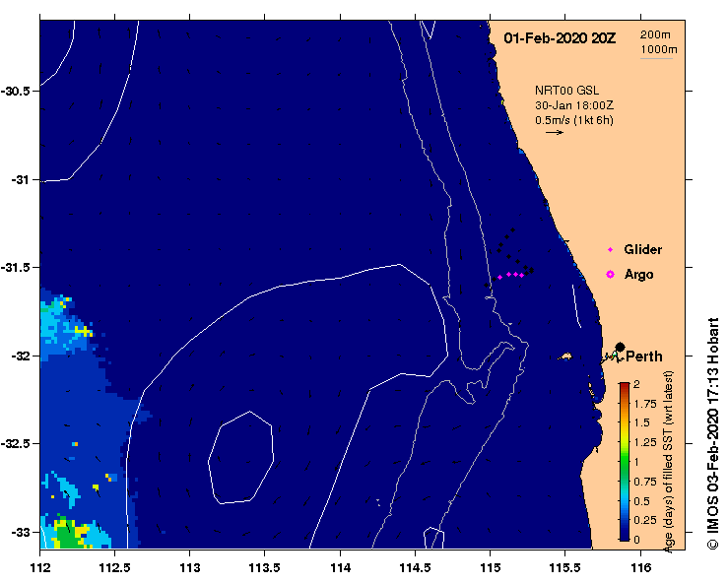
Task: Click the longitude label 116
Action: click(640, 567)
